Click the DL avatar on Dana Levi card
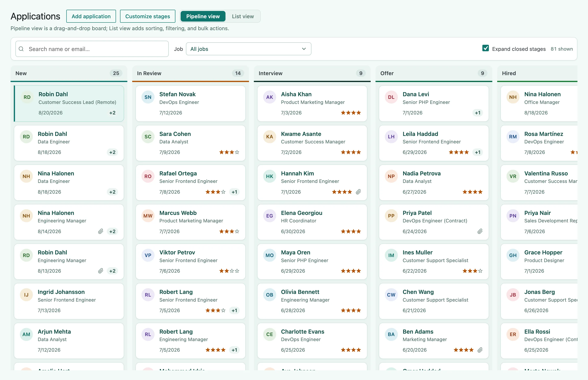Viewport: 588px width, 380px height. pyautogui.click(x=391, y=97)
